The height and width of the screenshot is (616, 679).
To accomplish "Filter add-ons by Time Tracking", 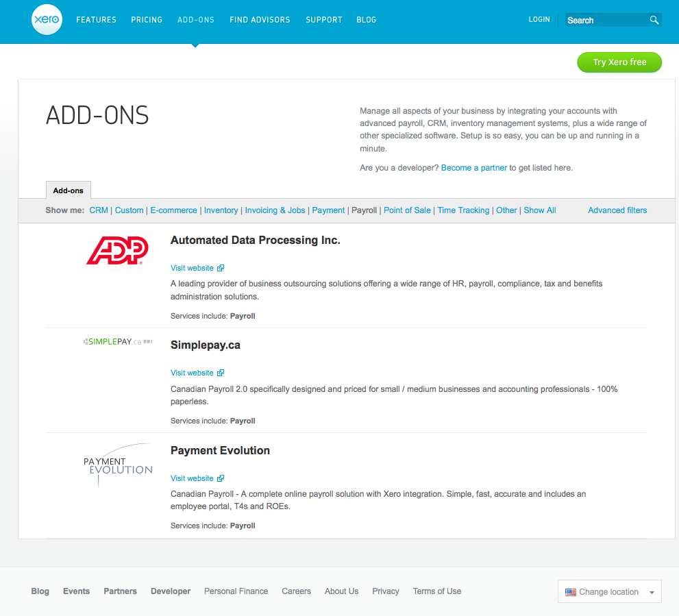I will [x=463, y=210].
